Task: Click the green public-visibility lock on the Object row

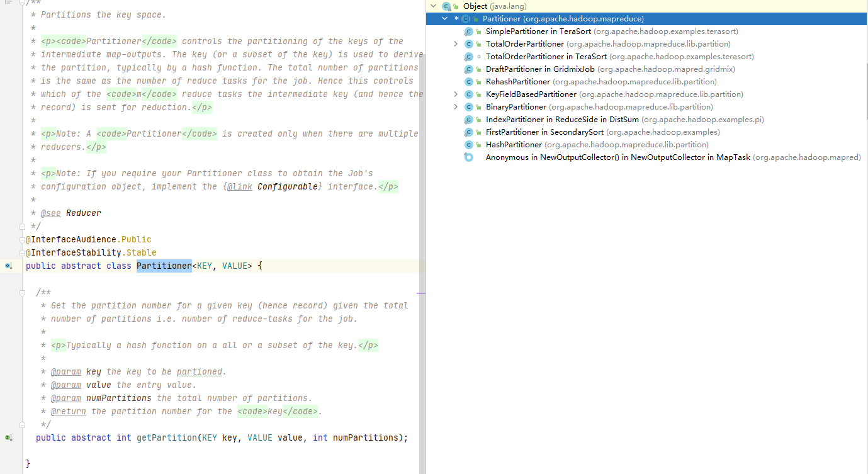Action: [456, 6]
